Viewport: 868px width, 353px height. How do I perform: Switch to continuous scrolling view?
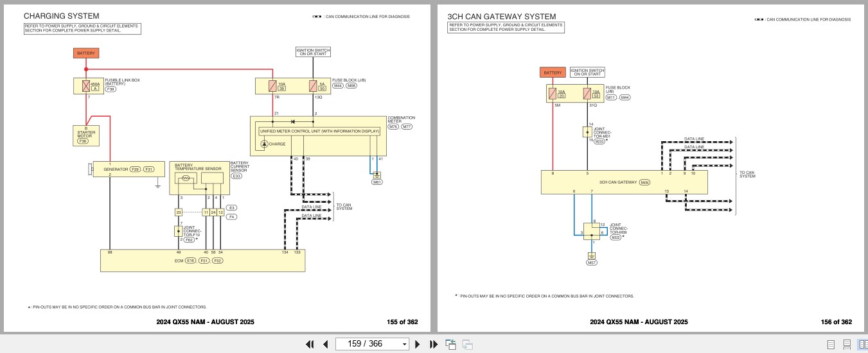coord(847,345)
